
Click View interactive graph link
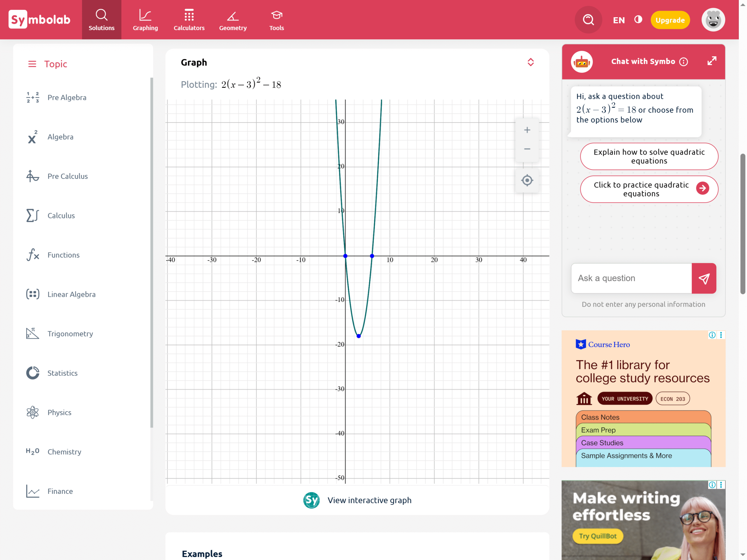369,500
